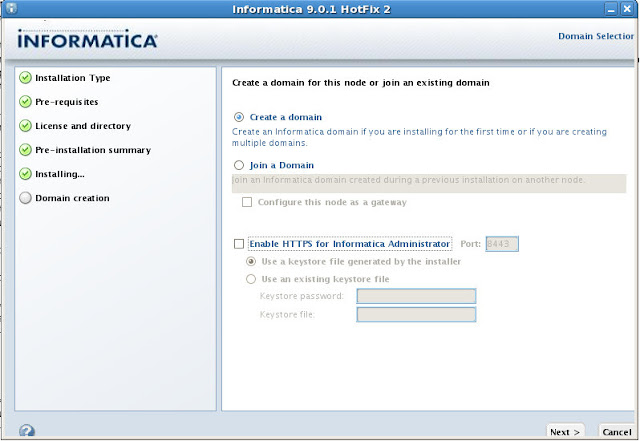Close the Informatica installer window
The width and height of the screenshot is (640, 441).
tap(627, 9)
